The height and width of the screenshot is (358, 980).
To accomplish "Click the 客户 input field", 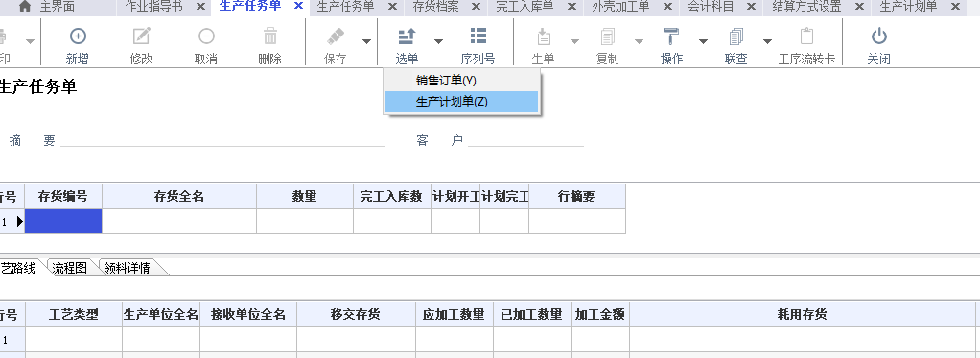I will tap(525, 140).
